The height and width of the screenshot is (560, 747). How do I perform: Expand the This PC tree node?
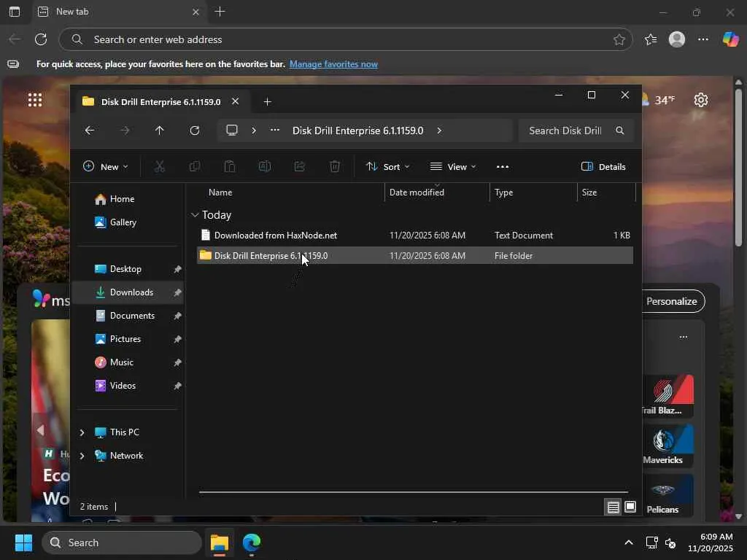coord(82,432)
